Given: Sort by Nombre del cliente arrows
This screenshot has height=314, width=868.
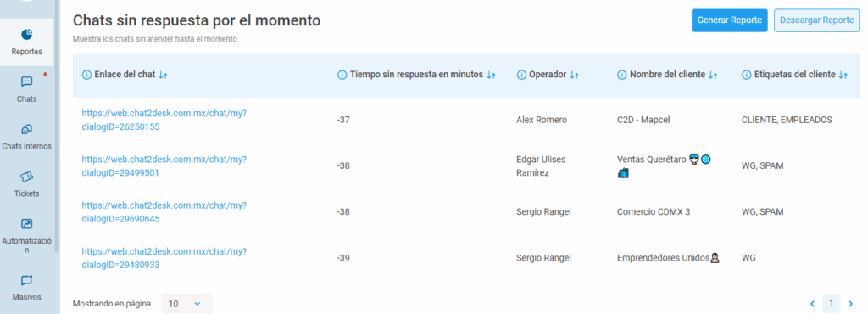Looking at the screenshot, I should pos(713,75).
